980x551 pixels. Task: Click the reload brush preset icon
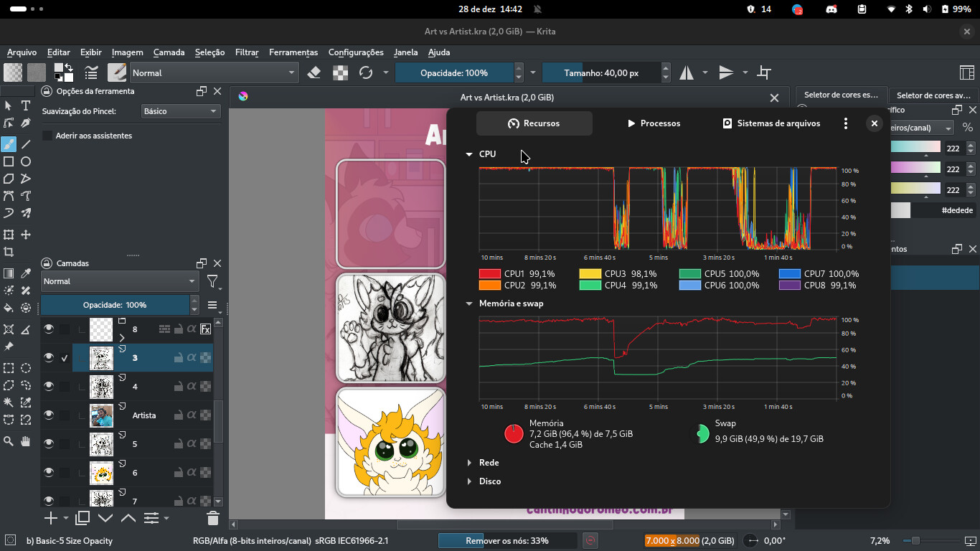tap(366, 72)
